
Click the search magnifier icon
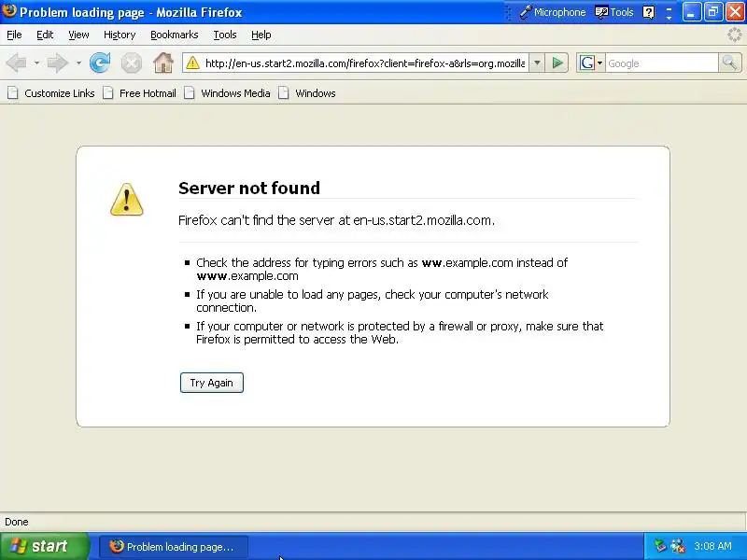point(729,63)
